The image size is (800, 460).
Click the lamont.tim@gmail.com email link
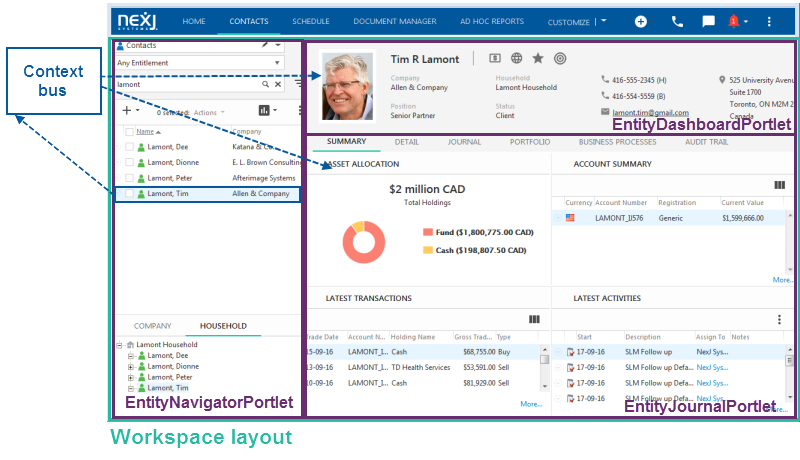[x=650, y=113]
